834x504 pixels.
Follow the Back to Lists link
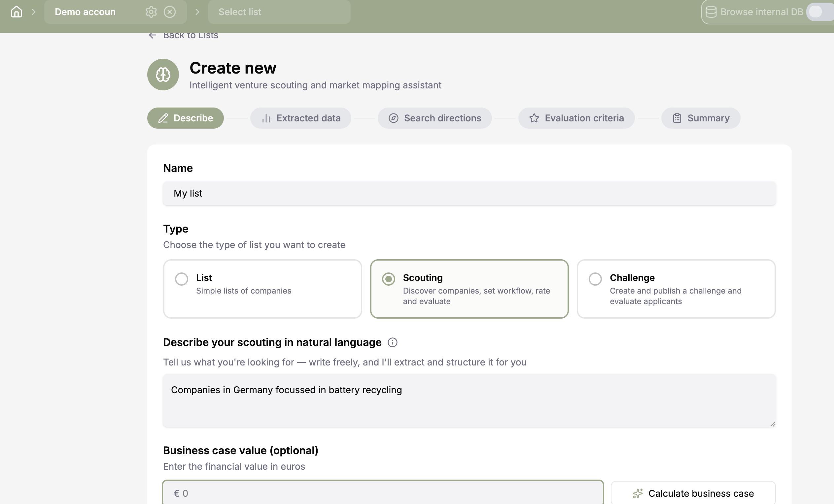(183, 35)
